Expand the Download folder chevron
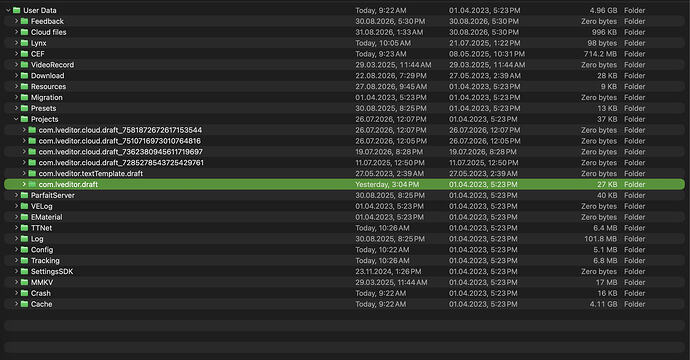This screenshot has width=690, height=360. 16,76
